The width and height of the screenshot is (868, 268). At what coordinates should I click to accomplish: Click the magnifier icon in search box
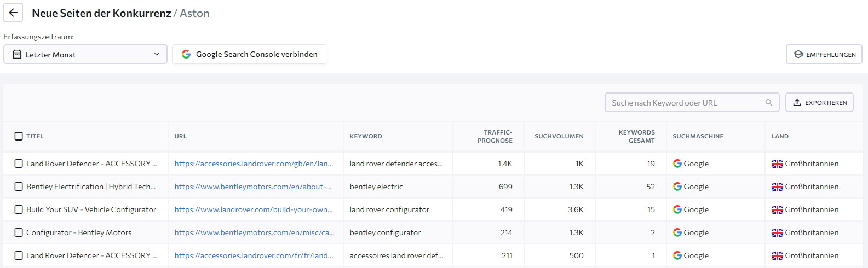tap(769, 102)
